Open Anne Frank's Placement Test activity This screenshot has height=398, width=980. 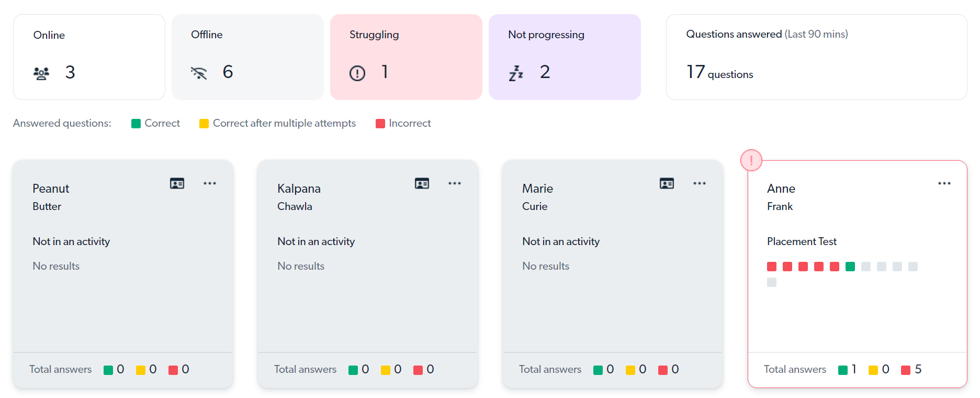pos(802,241)
